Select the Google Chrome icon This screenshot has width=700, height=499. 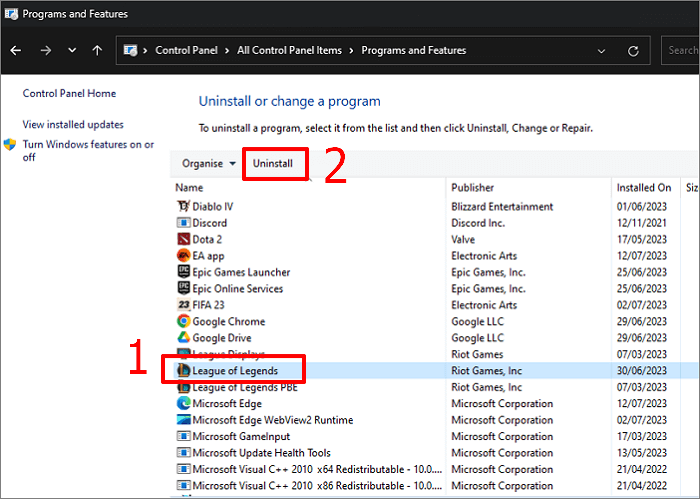click(183, 321)
